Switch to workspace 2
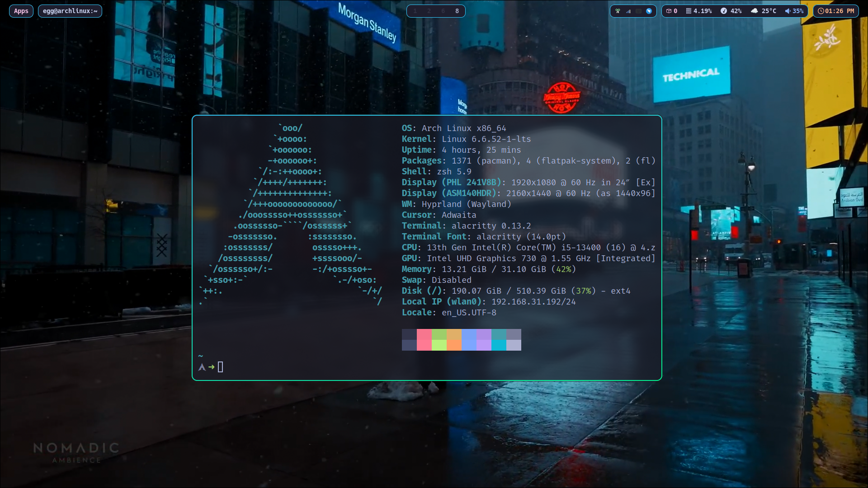 coord(429,11)
